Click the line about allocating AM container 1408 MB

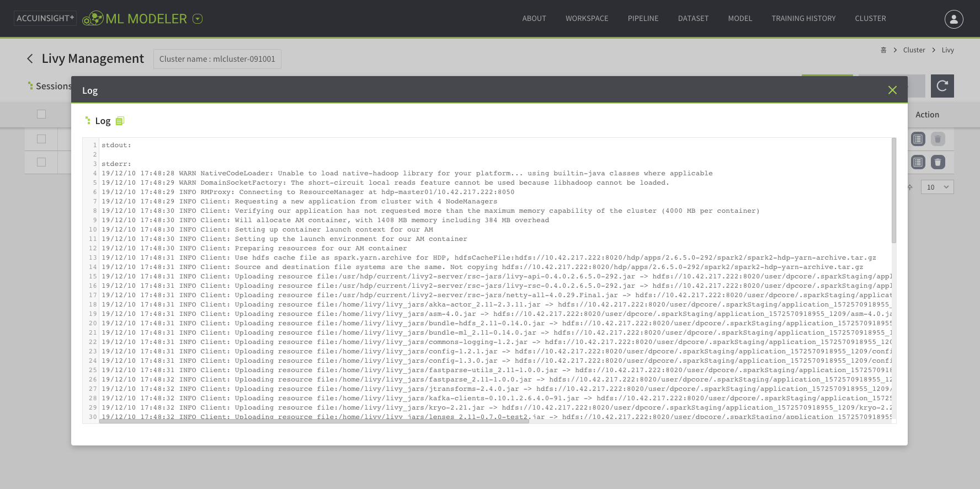click(x=326, y=220)
